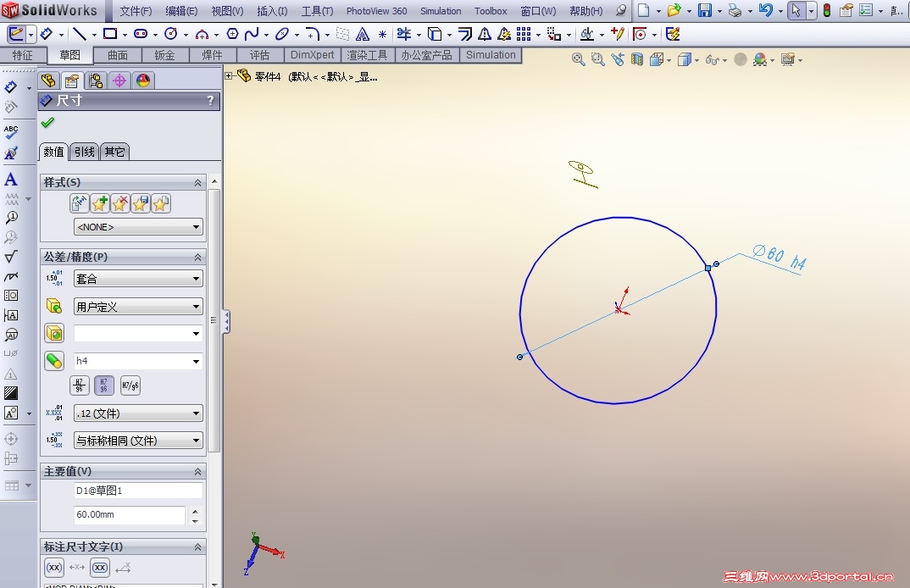
Task: Switch to the 特征 command tab
Action: coord(23,55)
